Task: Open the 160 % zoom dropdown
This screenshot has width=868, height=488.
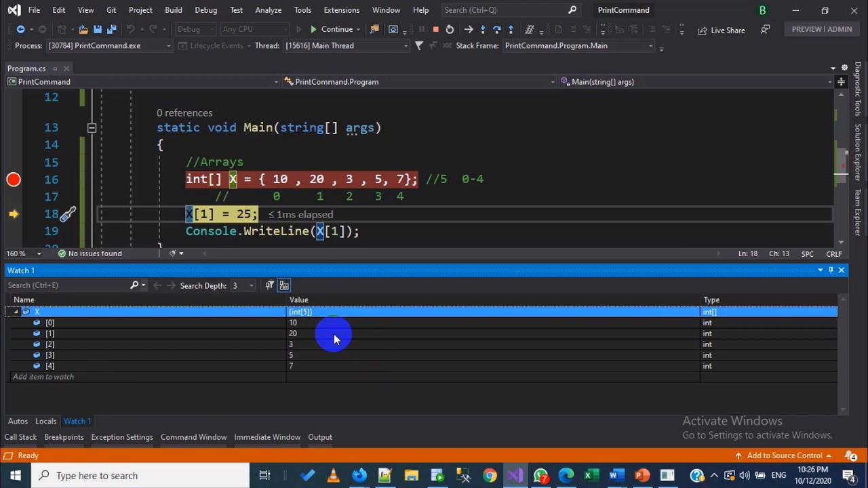Action: pos(24,253)
